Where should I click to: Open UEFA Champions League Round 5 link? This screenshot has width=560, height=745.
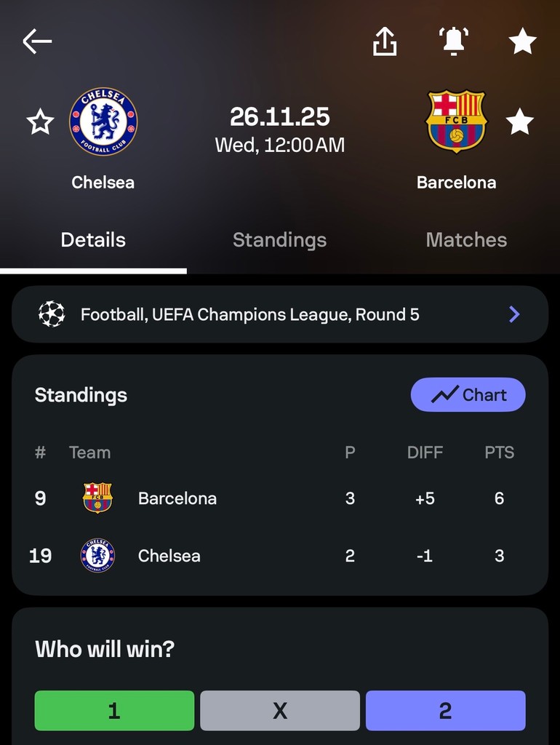249,314
